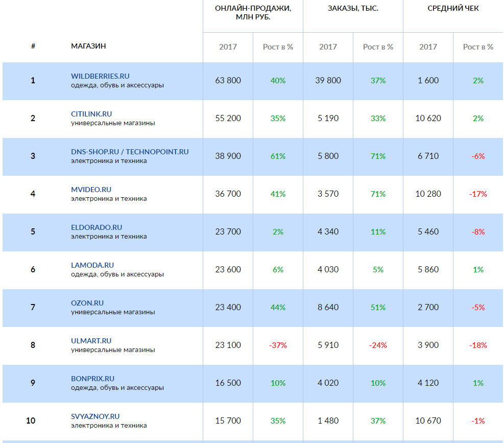The image size is (504, 443).
Task: Select Lamoda sales value 23 600
Action: click(x=228, y=269)
